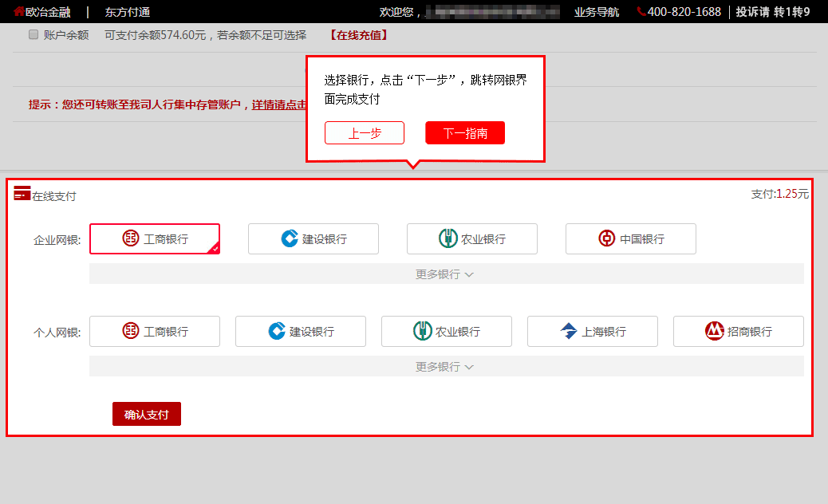
Task: Expand 更多银行 under enterprise banking
Action: pos(445,274)
